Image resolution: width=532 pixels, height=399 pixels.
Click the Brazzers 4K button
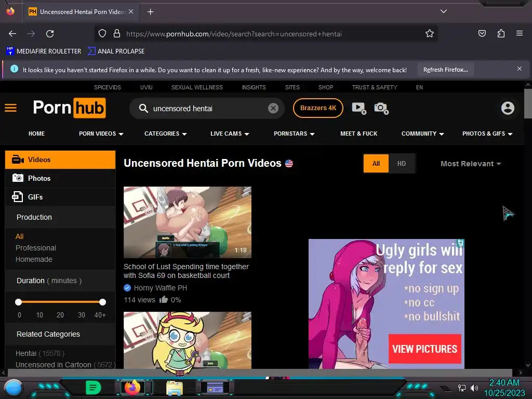click(318, 108)
